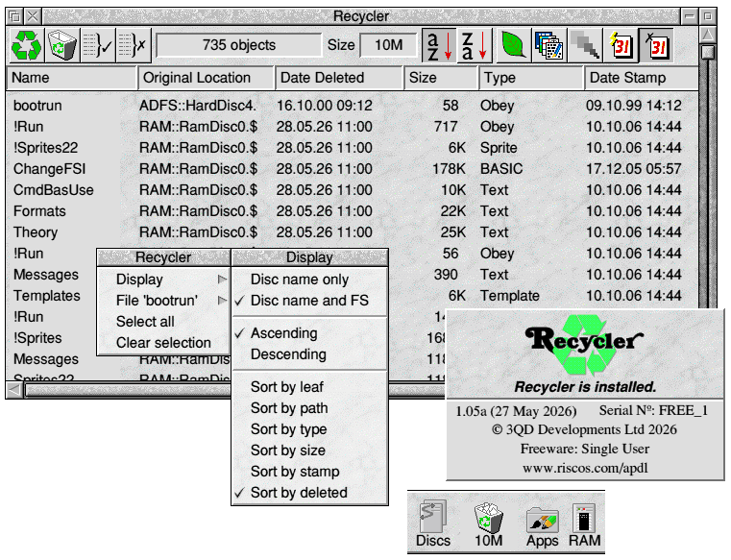Open the www.riscos.com/apdl address
Viewport: 731px width, 560px height.
pos(585,468)
